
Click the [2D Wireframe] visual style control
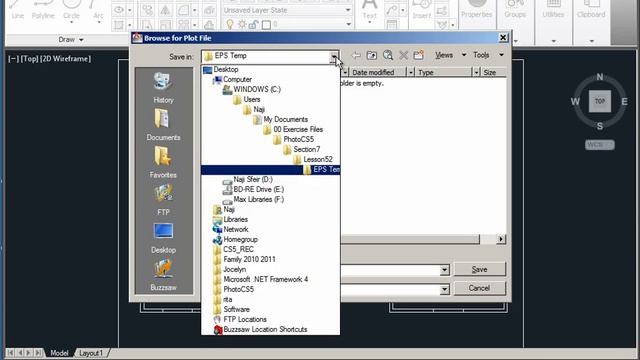pyautogui.click(x=66, y=59)
